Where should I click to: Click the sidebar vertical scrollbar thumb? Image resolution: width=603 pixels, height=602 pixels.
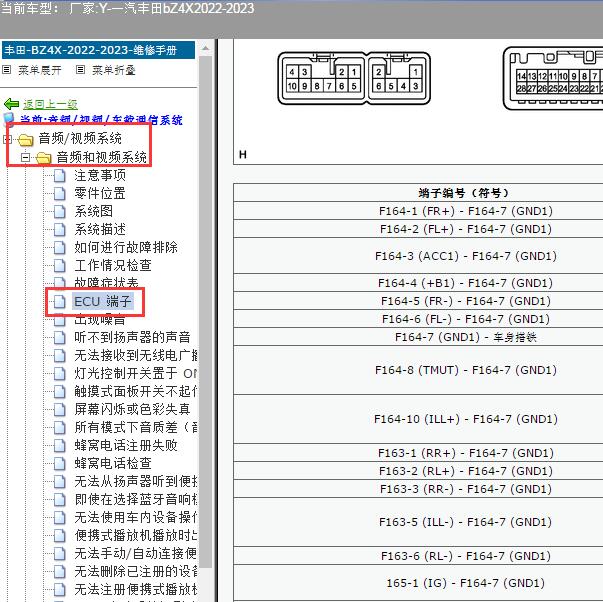205,312
